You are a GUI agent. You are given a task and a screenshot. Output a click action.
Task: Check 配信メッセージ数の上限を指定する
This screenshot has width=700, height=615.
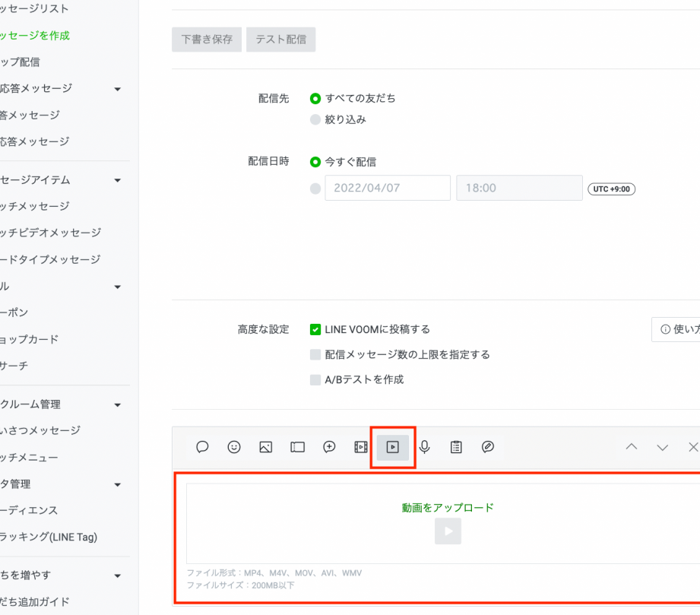click(x=315, y=354)
